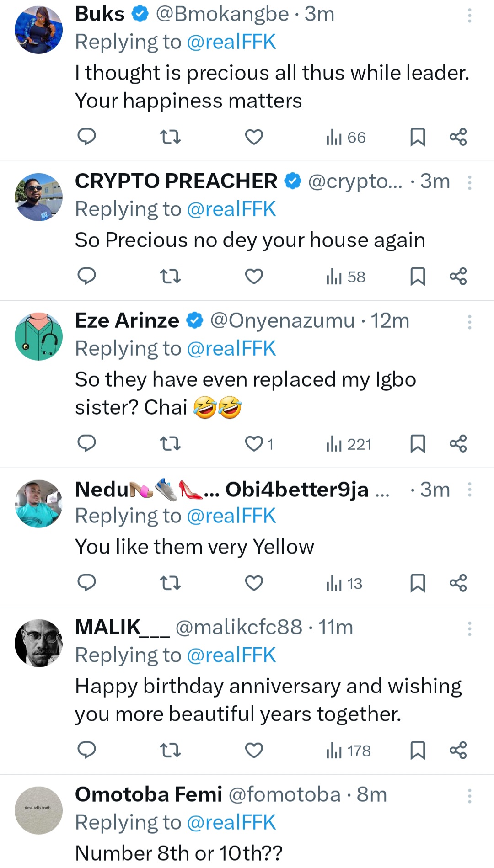Open Eze Arinze's profile picture
The height and width of the screenshot is (868, 494).
click(x=39, y=336)
